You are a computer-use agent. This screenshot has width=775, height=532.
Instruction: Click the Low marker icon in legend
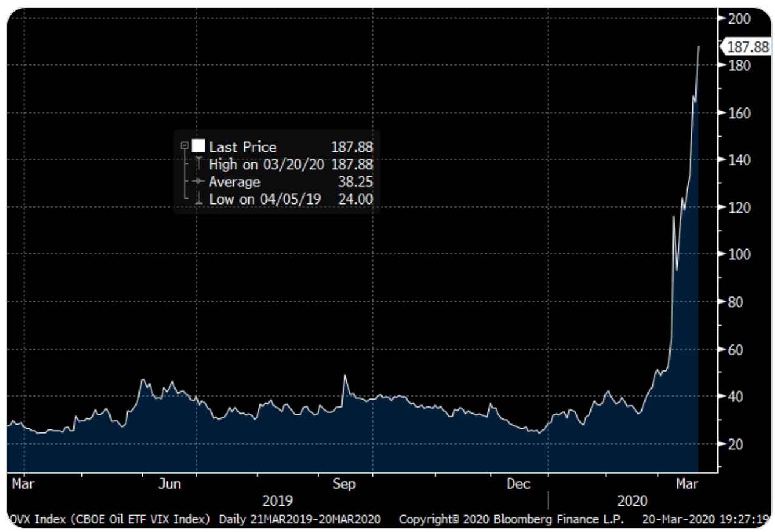(x=198, y=199)
